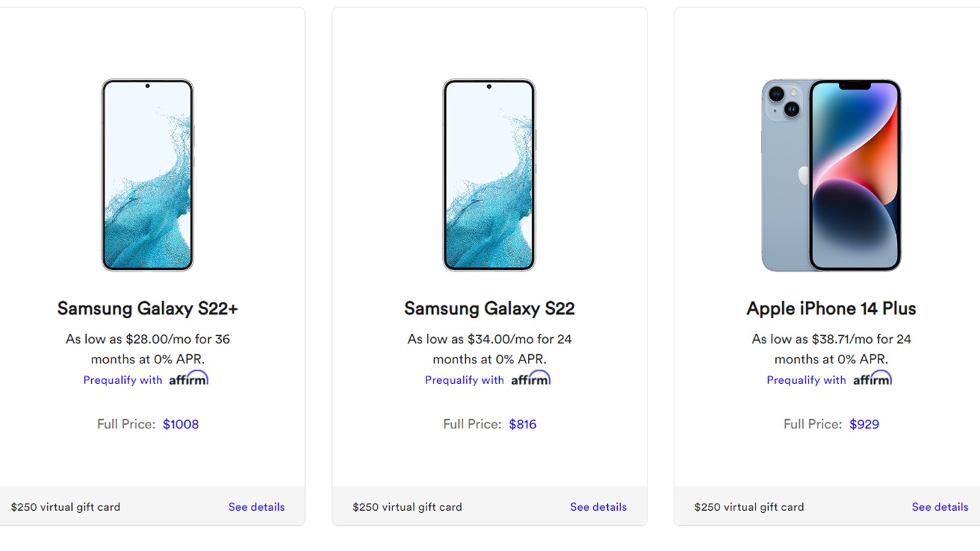Click the Samsung Galaxy S22+ phone image
This screenshot has height=551, width=980.
148,175
